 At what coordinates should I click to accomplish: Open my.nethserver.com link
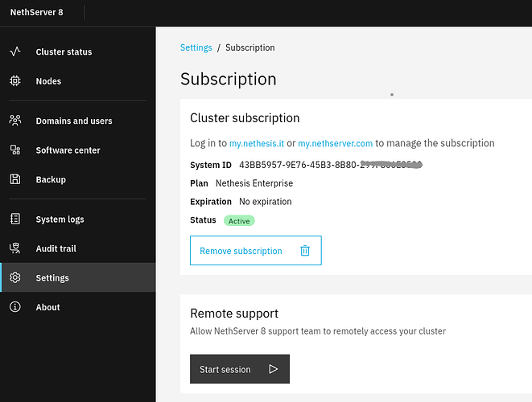335,143
